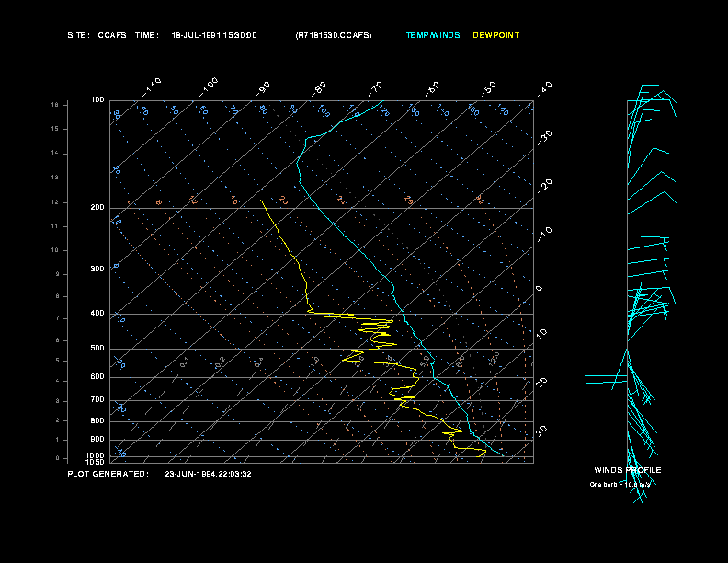Click the PLOT GENERATED label
The height and width of the screenshot is (563, 728).
point(108,475)
